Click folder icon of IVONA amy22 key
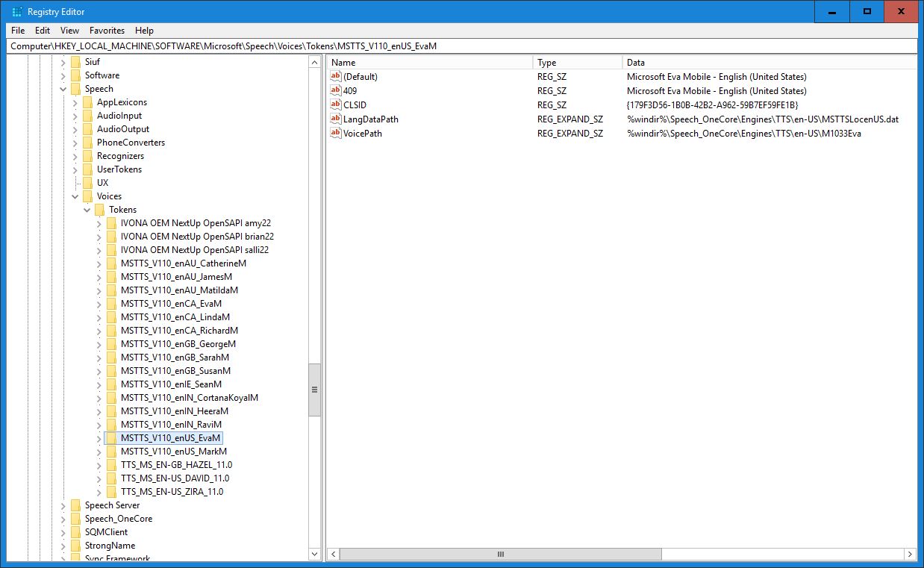 tap(112, 223)
